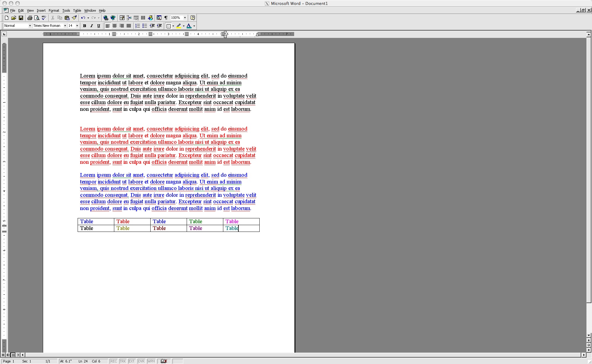Open the font name dropdown
The width and height of the screenshot is (592, 364).
click(65, 26)
